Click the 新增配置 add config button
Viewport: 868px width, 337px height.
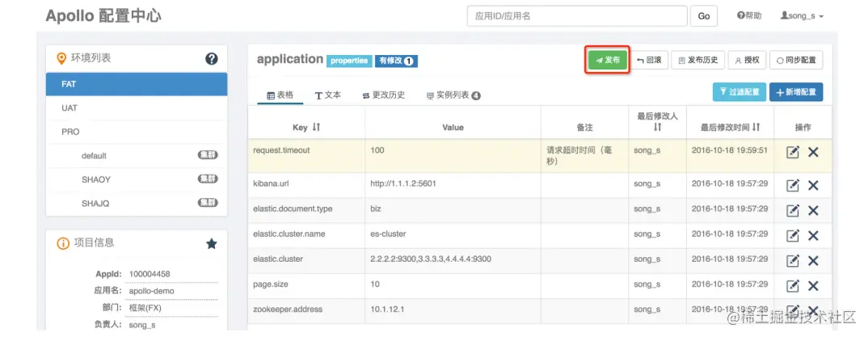coord(796,92)
